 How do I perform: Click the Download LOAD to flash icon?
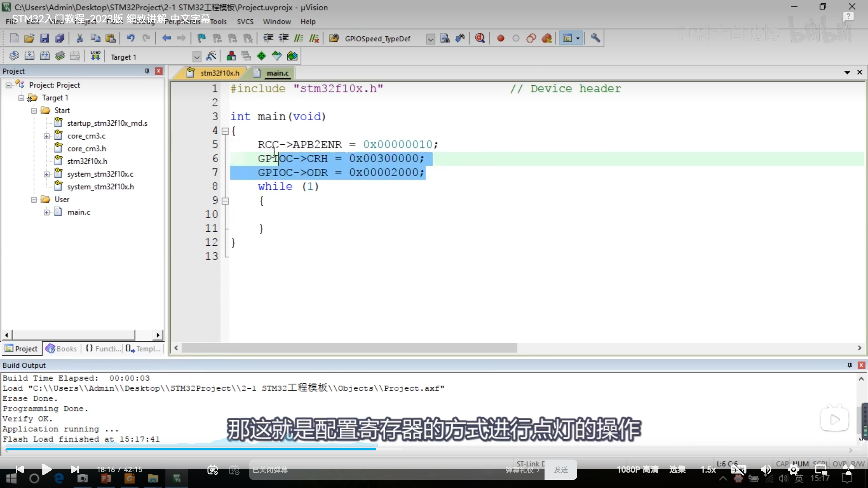[x=95, y=56]
